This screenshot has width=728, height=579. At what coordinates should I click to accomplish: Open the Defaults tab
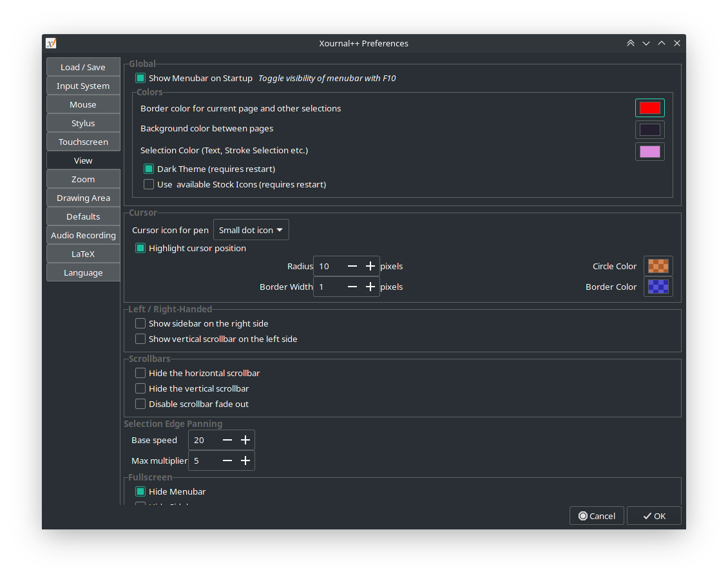click(83, 217)
